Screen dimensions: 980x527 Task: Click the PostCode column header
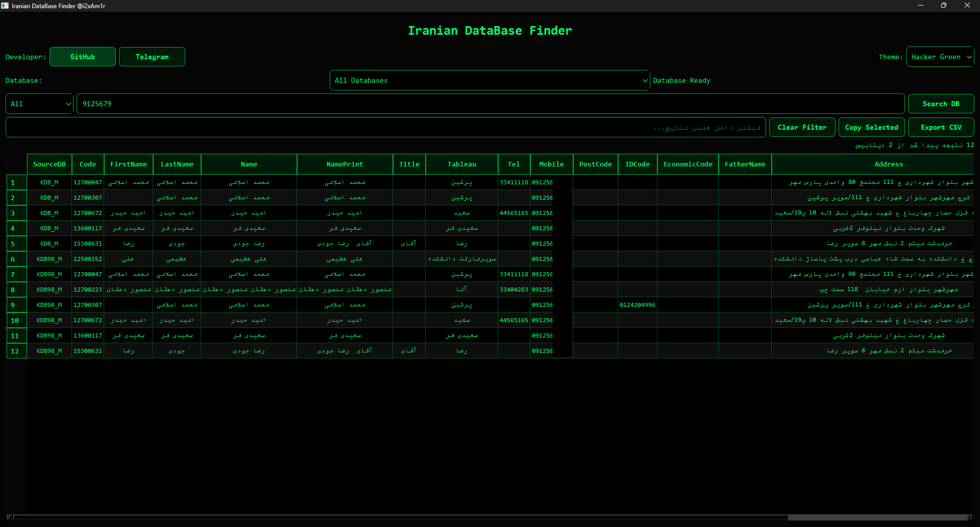[596, 164]
